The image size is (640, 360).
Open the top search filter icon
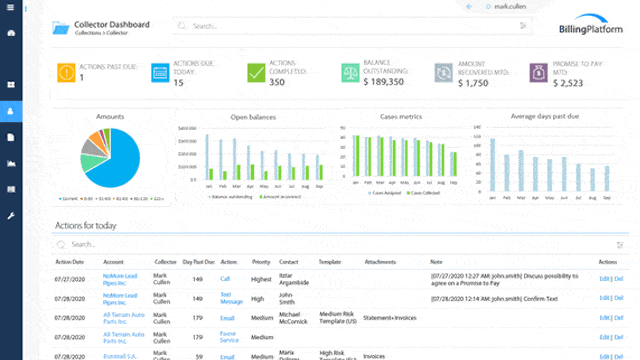[x=523, y=26]
